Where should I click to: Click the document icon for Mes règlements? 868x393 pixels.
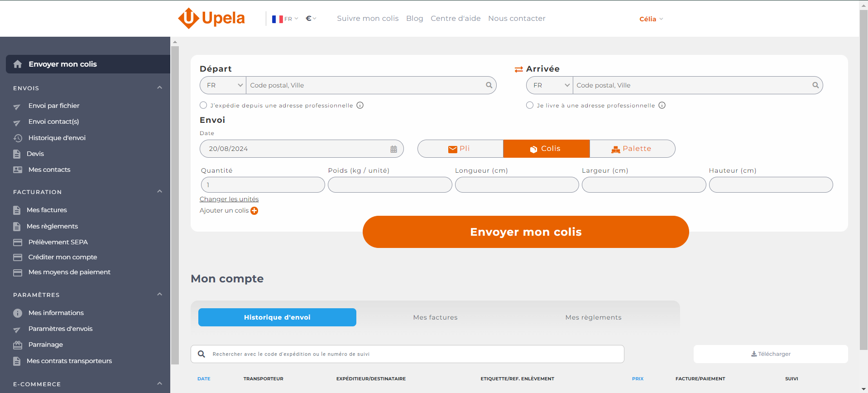(17, 227)
